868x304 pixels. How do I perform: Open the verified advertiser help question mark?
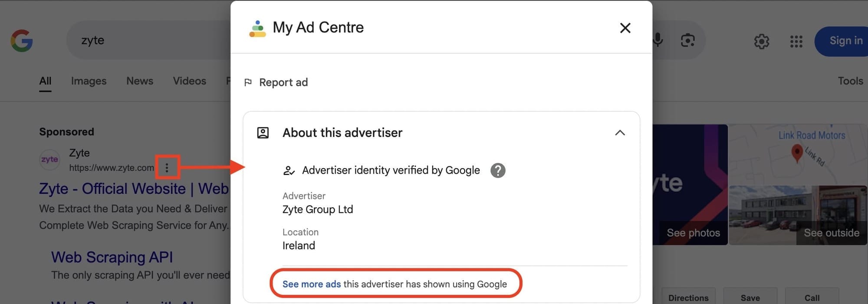498,170
